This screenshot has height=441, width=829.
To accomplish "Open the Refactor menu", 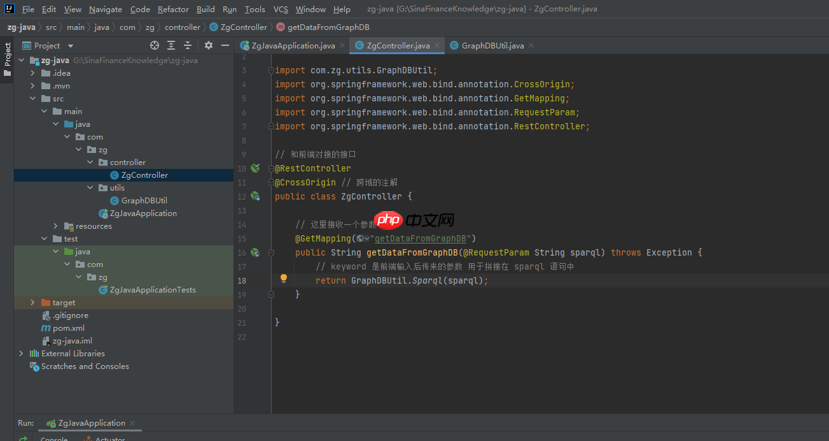I will 172,9.
